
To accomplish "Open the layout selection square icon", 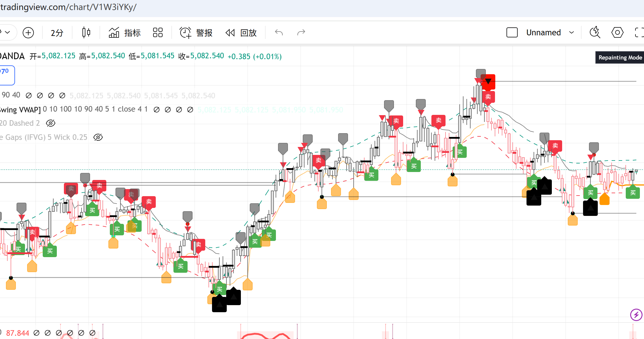I will click(x=512, y=32).
